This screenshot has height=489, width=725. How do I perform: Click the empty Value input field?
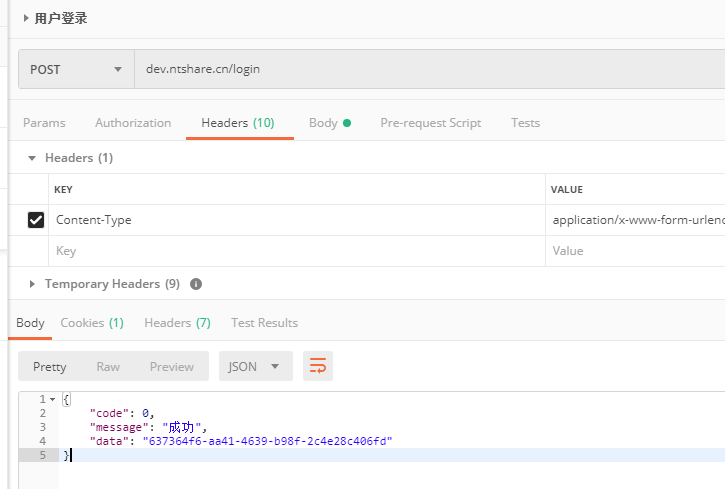click(x=636, y=251)
